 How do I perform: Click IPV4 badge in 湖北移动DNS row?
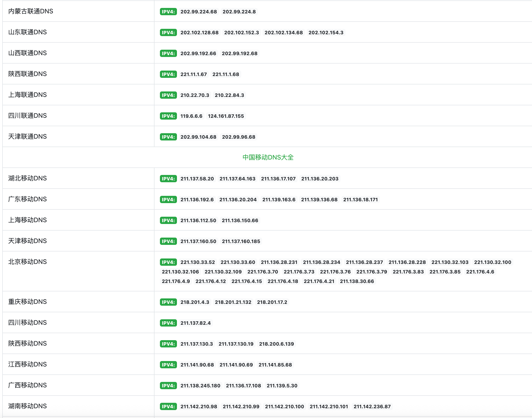[168, 179]
